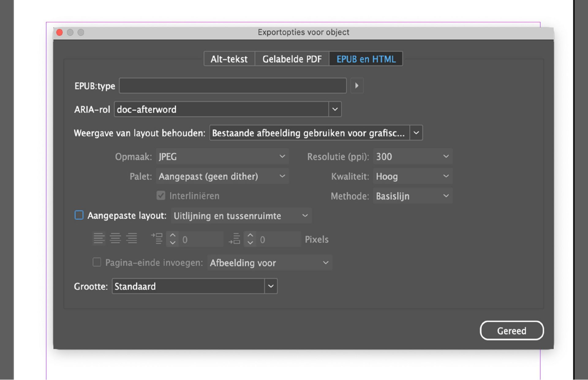Click the right indent spacing icon
The image size is (588, 380).
(x=235, y=239)
